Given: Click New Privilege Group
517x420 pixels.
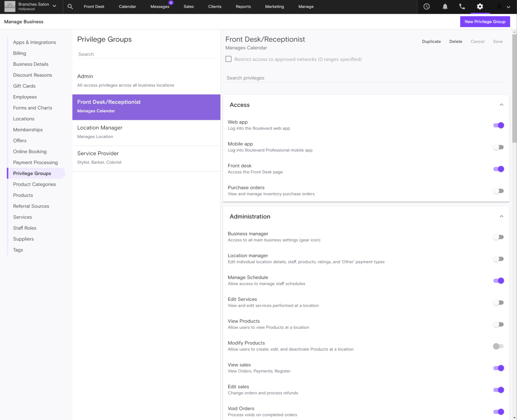Looking at the screenshot, I should (485, 22).
